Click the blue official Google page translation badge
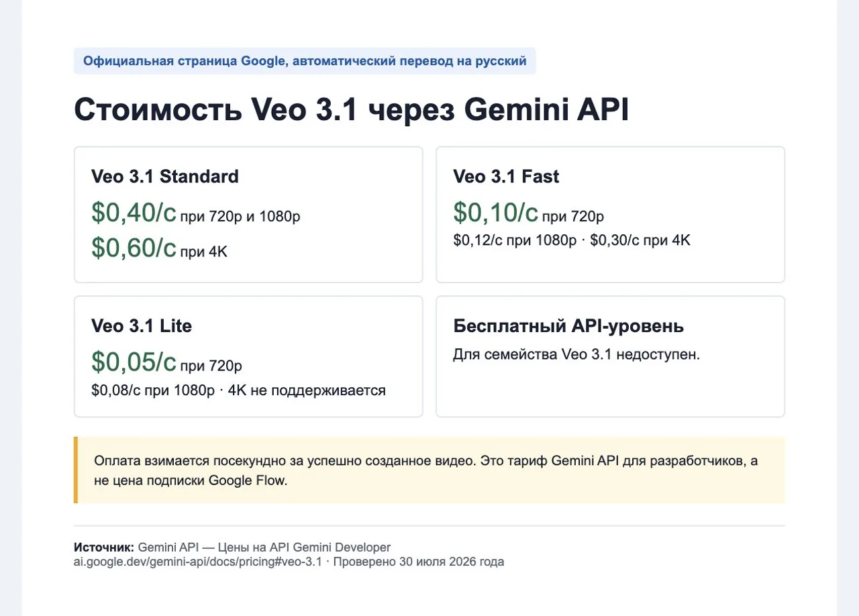Image resolution: width=859 pixels, height=616 pixels. click(305, 61)
